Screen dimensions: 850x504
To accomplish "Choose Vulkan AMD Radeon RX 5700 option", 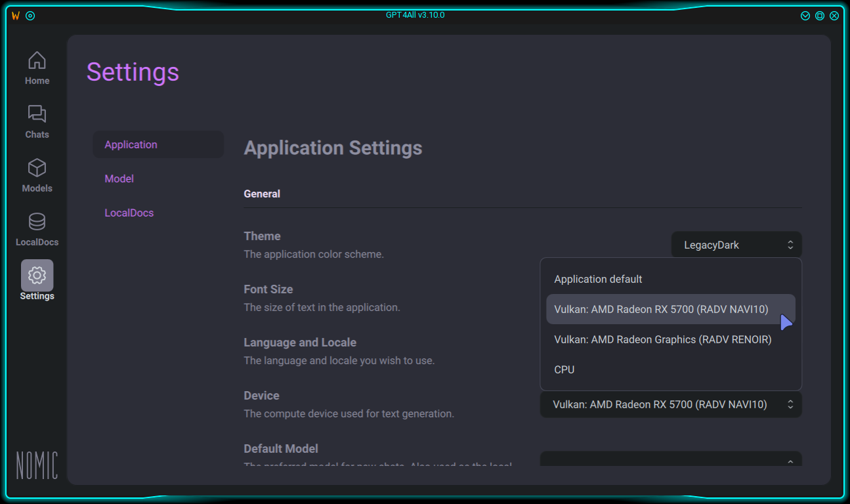I will pyautogui.click(x=661, y=310).
